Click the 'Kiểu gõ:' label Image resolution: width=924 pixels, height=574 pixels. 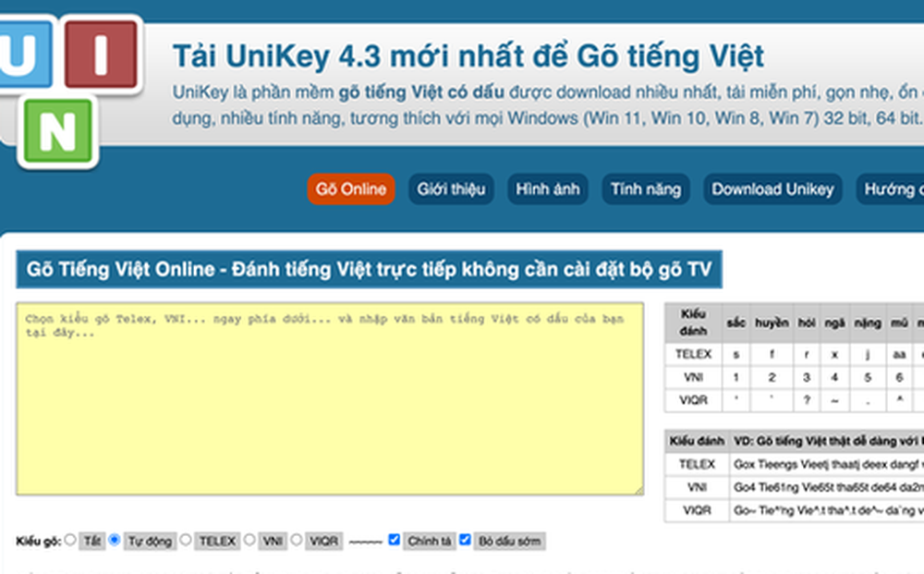(x=38, y=541)
